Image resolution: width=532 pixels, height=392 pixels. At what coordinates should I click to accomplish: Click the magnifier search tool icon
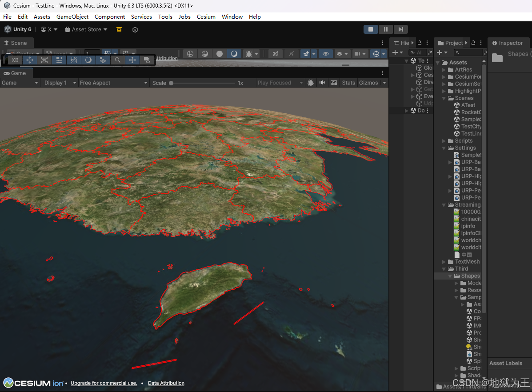point(117,60)
